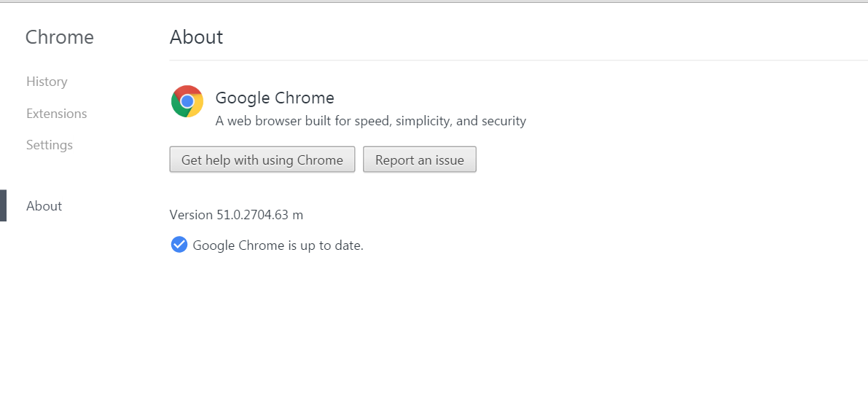Screen dimensions: 868x405
Task: Open Settings from the left sidebar
Action: click(50, 145)
